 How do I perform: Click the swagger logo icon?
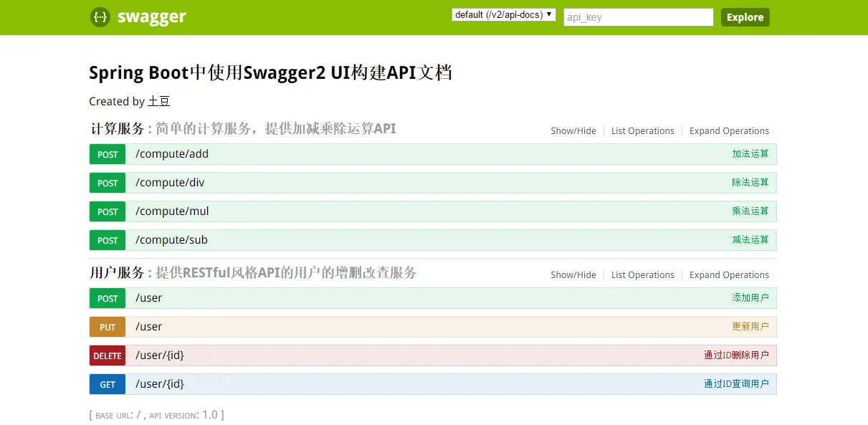click(x=100, y=17)
